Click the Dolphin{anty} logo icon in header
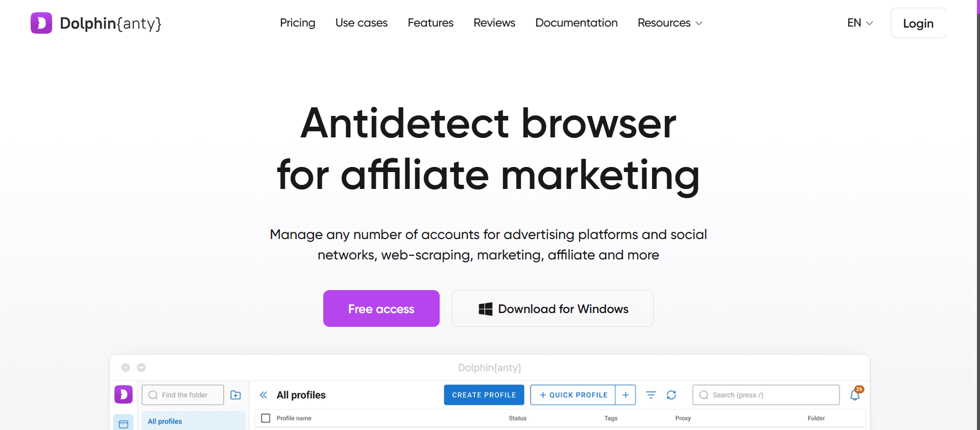Screen dimensions: 980x430 click(x=41, y=23)
